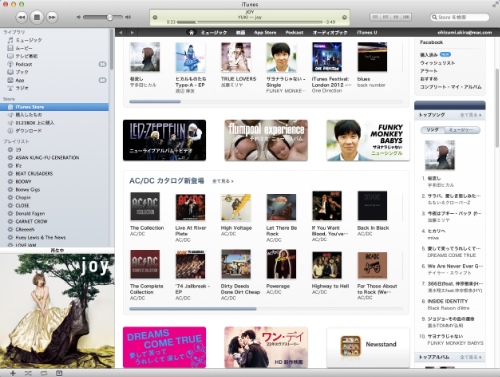
Task: Click see-all link beside AC/DC heading
Action: pos(223,181)
